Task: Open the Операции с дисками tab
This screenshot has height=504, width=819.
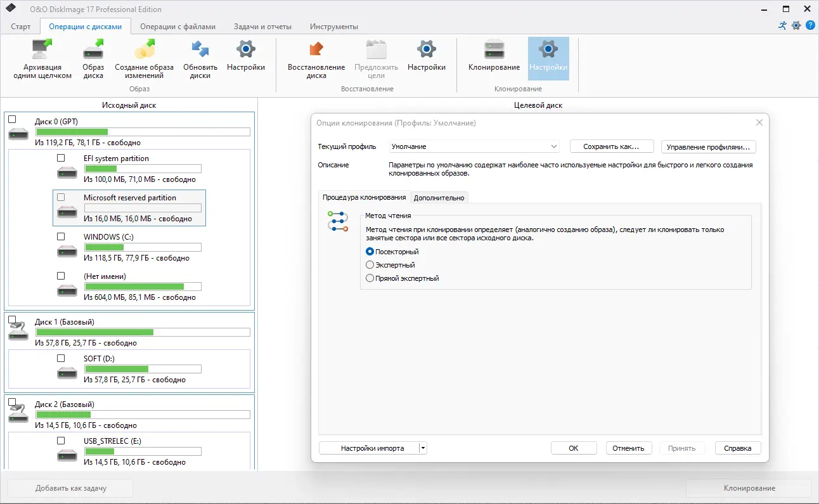Action: [86, 27]
